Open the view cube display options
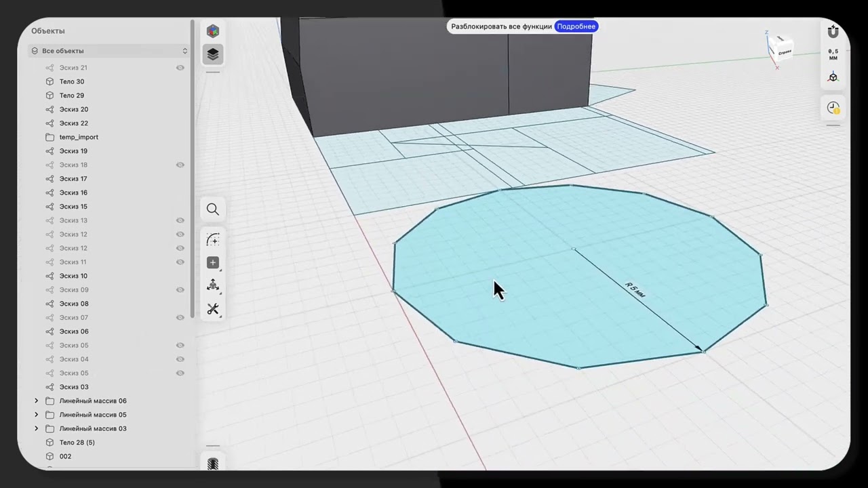 coord(833,77)
